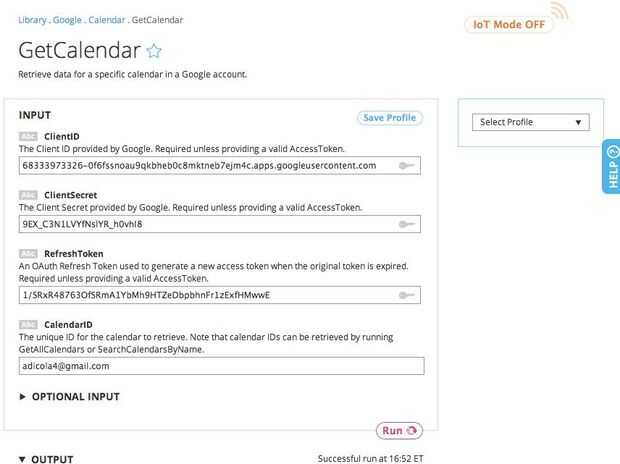Click the favorite star next to GetCalendar

click(x=154, y=50)
